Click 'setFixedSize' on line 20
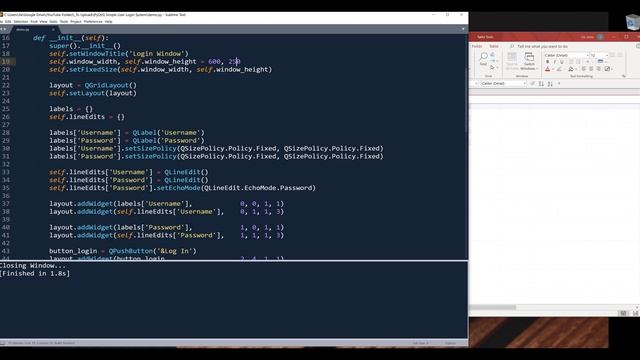This screenshot has height=360, width=640. [93, 69]
